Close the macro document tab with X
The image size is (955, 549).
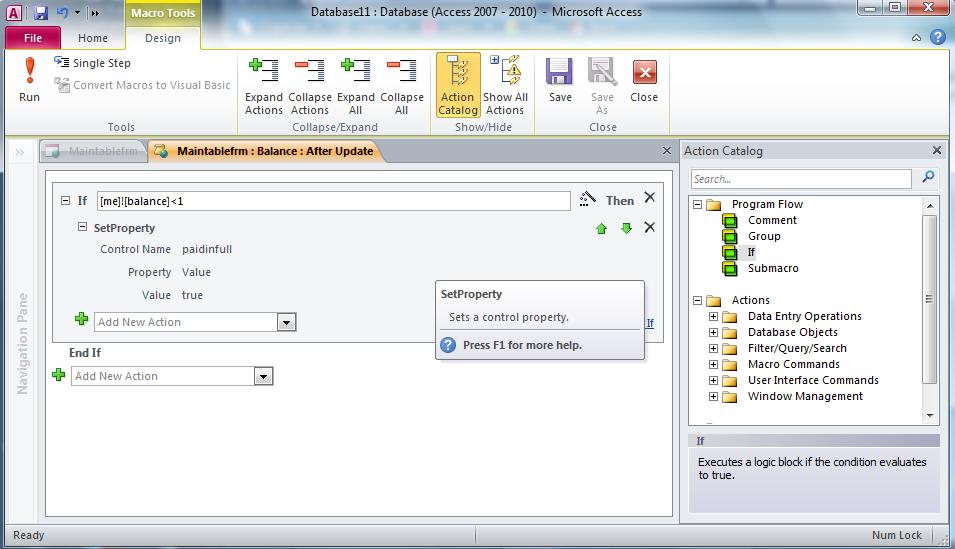click(666, 151)
